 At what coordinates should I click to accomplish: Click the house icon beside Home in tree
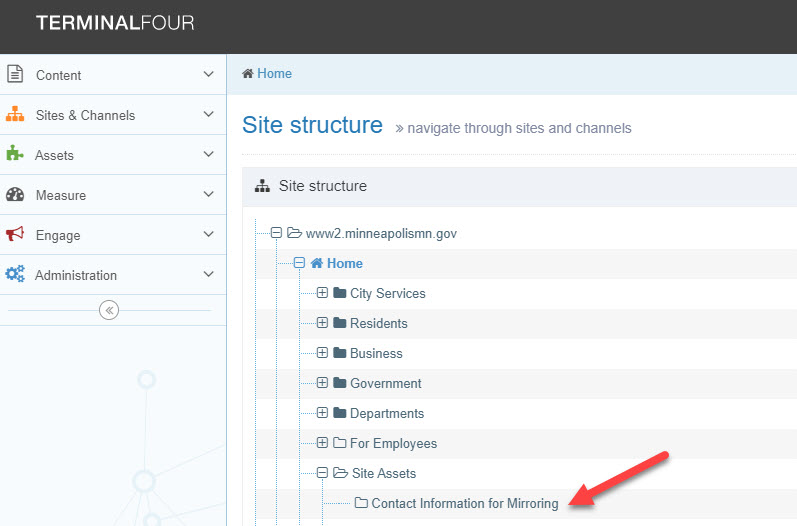[317, 263]
